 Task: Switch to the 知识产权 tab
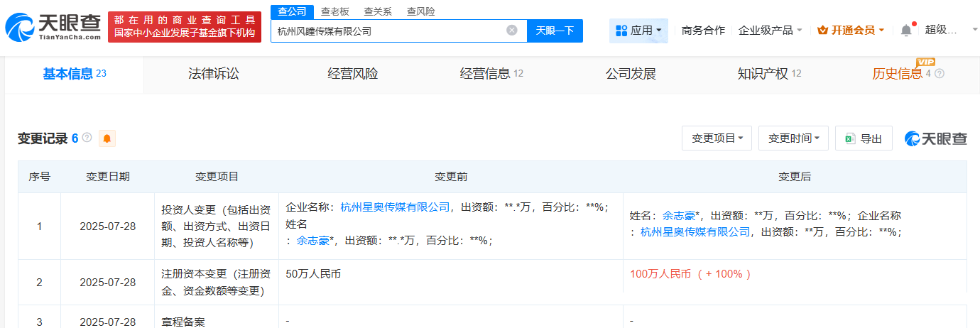(x=763, y=74)
